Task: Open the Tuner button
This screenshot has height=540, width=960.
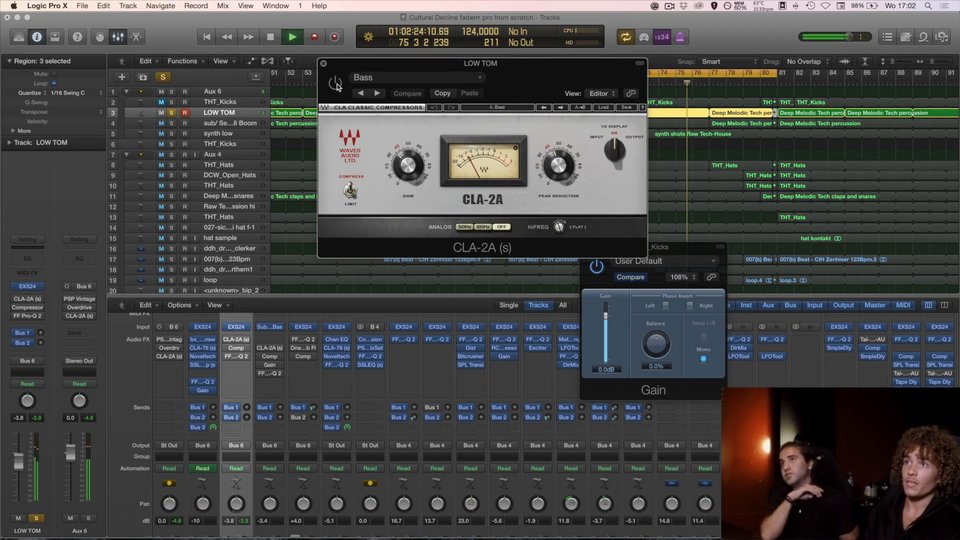Action: click(x=643, y=37)
